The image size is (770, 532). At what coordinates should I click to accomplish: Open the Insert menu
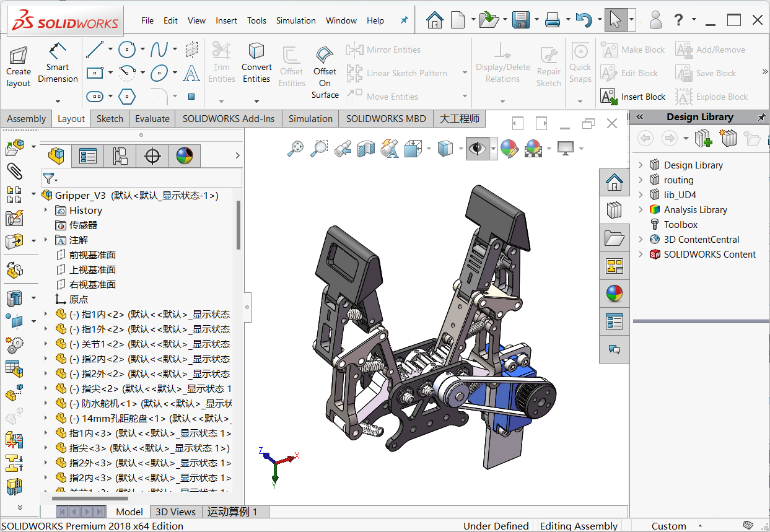point(226,20)
